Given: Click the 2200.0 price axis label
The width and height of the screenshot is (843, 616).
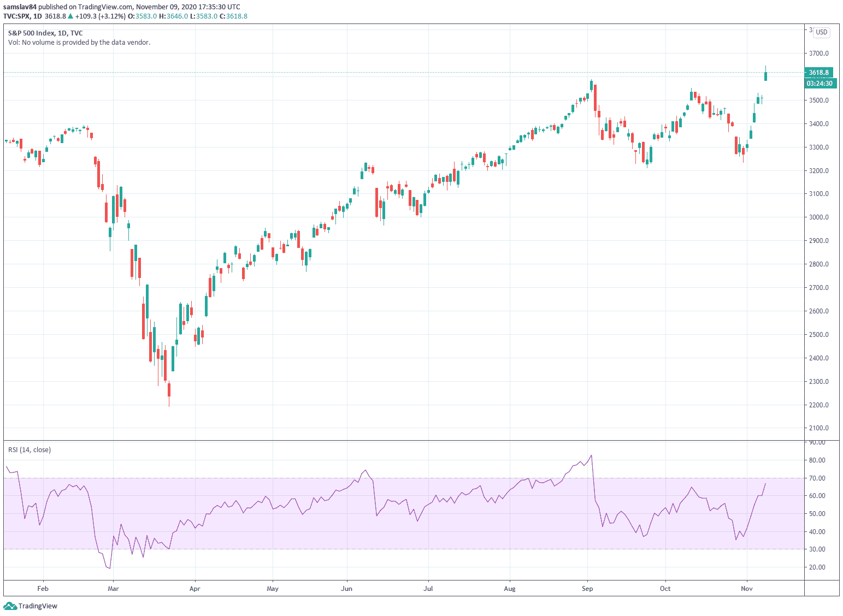Looking at the screenshot, I should pos(818,405).
